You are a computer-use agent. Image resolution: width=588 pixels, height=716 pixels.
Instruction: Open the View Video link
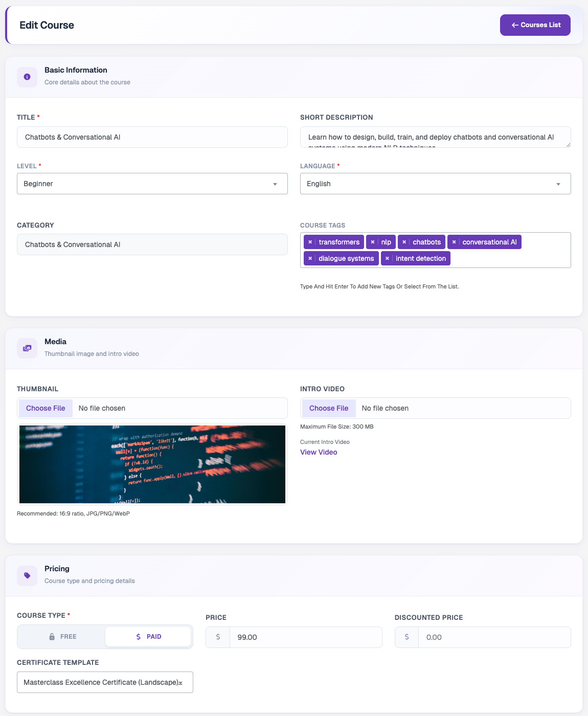pos(319,452)
